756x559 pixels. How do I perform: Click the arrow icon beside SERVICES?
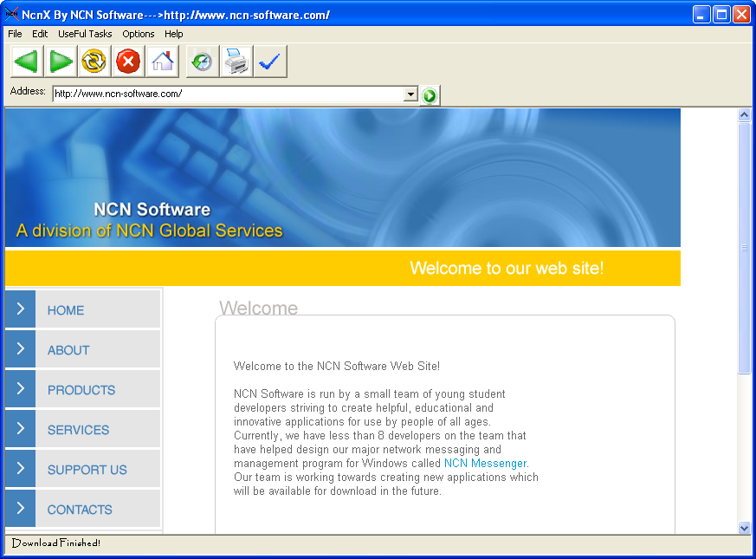[20, 429]
